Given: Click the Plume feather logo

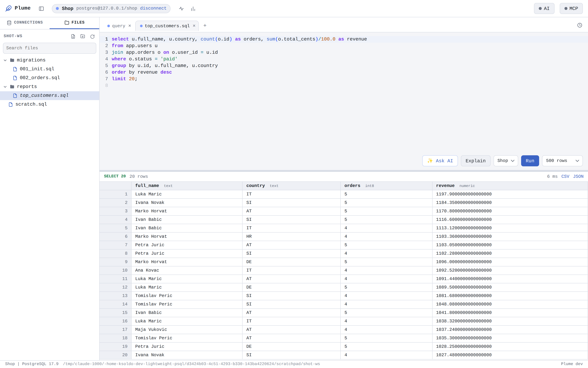Looking at the screenshot, I should 8,8.
